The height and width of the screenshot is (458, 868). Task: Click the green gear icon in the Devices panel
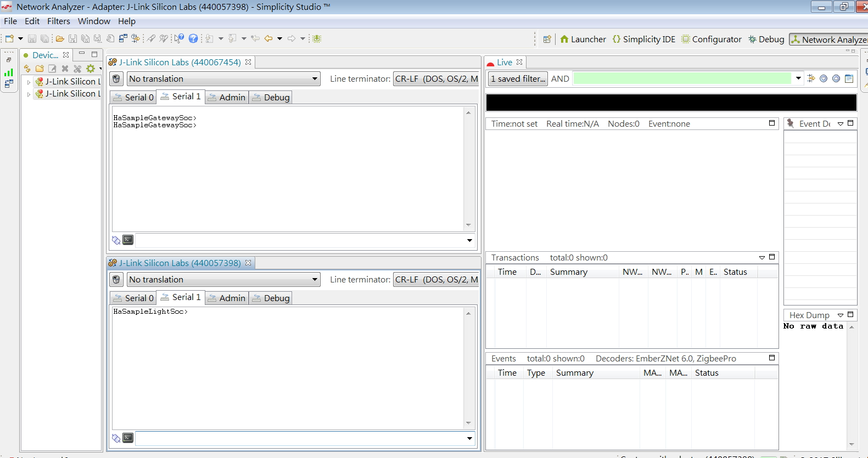coord(91,69)
